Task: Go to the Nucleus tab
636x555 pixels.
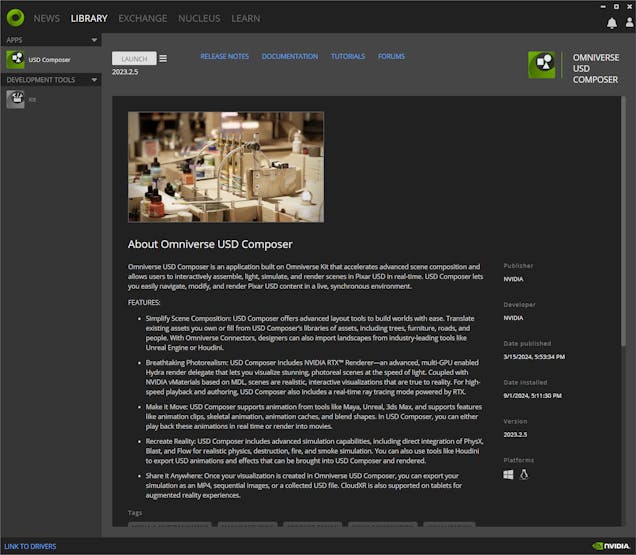Action: [x=199, y=19]
